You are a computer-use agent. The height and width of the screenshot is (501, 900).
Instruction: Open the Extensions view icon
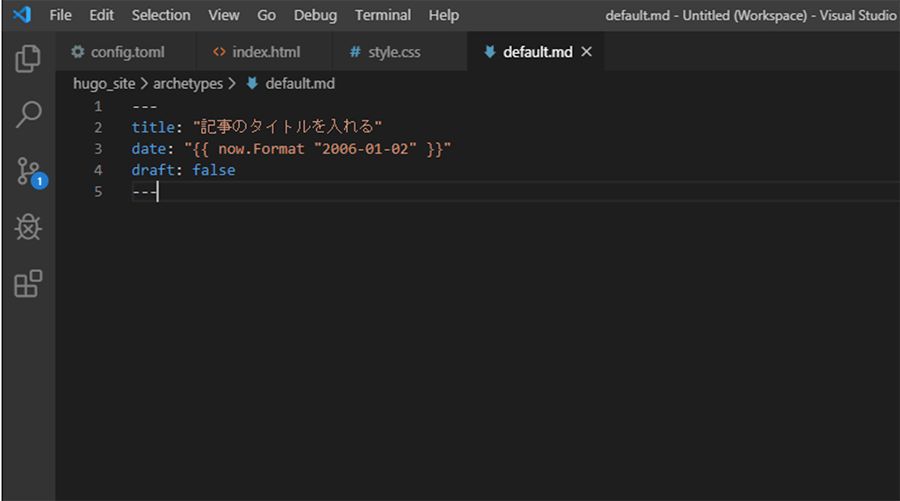[28, 284]
